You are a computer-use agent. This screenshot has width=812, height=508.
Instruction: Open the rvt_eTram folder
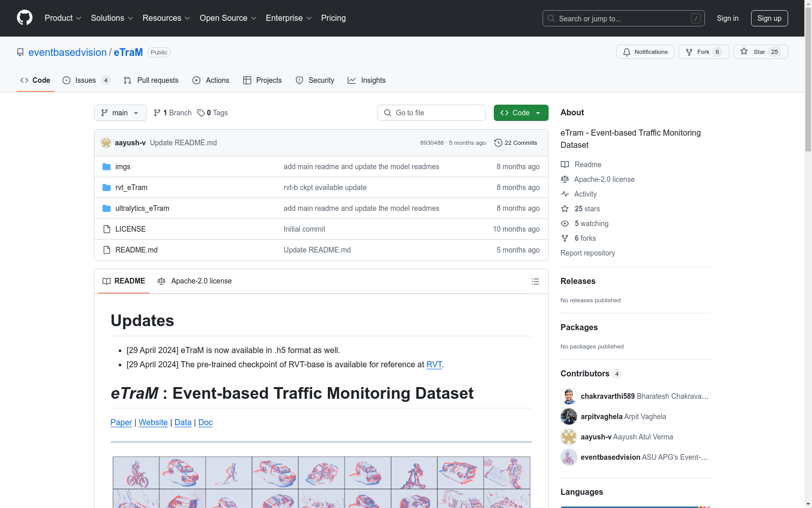(x=131, y=187)
